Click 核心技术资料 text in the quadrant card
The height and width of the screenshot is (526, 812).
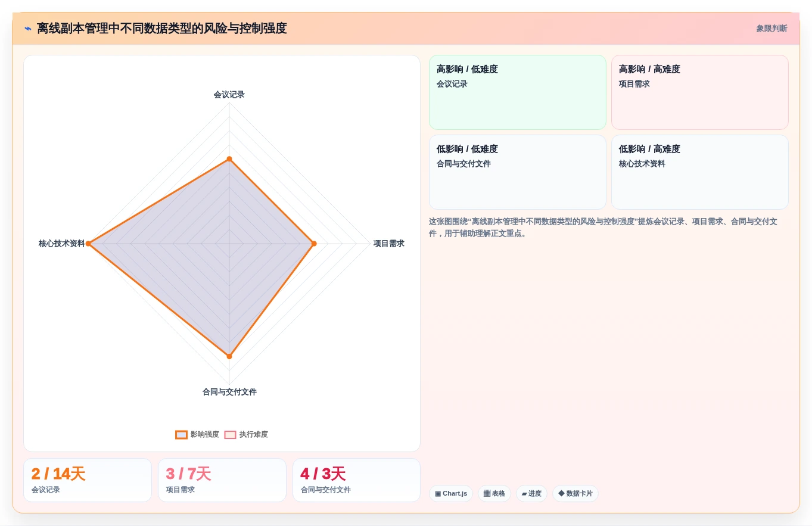click(x=642, y=164)
